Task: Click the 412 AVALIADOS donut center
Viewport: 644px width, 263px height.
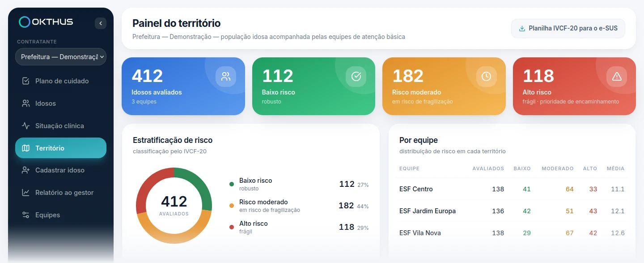Action: pos(174,205)
